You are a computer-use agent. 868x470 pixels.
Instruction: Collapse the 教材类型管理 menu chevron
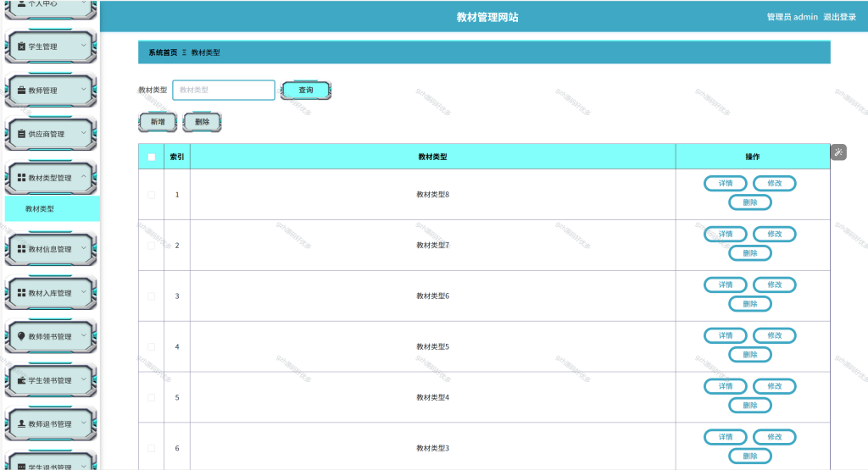[x=84, y=177]
